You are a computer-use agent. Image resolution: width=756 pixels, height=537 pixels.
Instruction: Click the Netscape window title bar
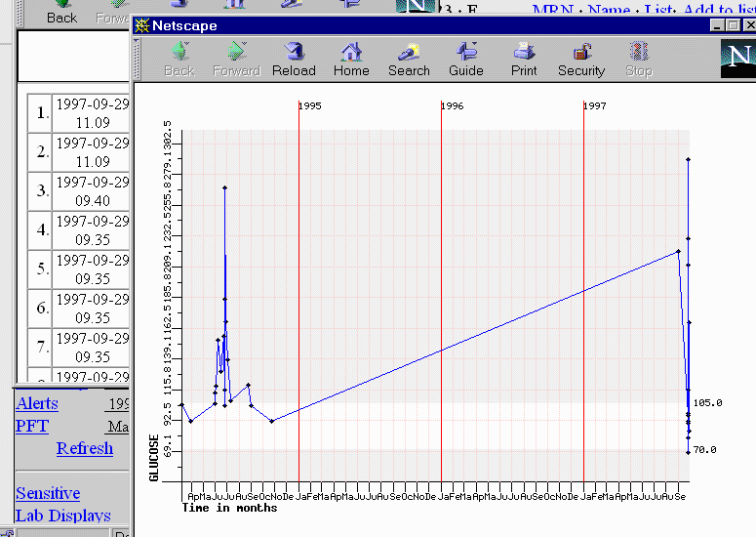point(419,25)
